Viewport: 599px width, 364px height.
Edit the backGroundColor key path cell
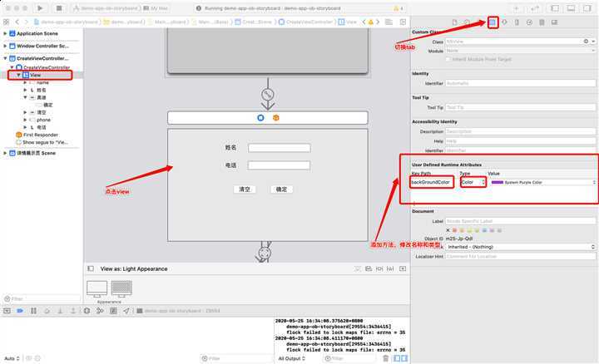coord(432,182)
